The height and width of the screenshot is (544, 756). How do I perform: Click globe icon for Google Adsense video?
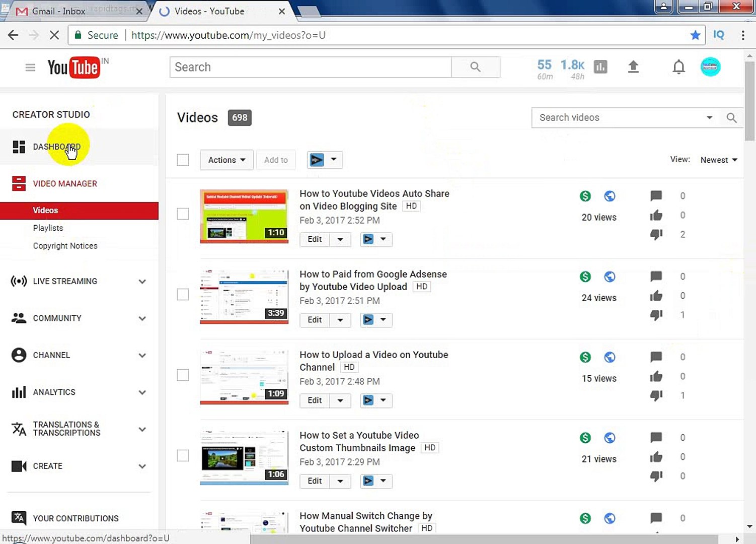click(610, 277)
